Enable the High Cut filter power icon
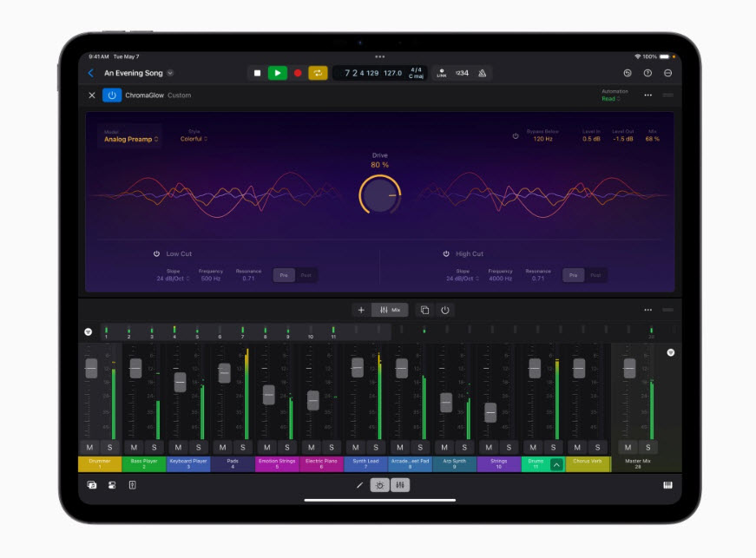Image resolution: width=756 pixels, height=558 pixels. (x=446, y=254)
